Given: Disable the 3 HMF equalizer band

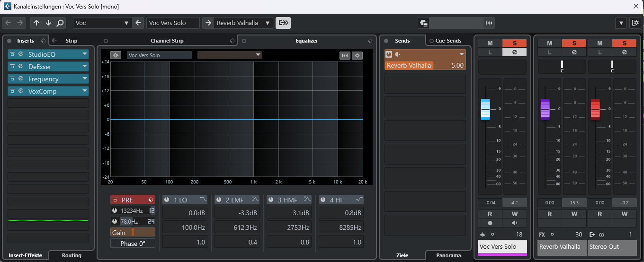Looking at the screenshot, I should (x=271, y=200).
